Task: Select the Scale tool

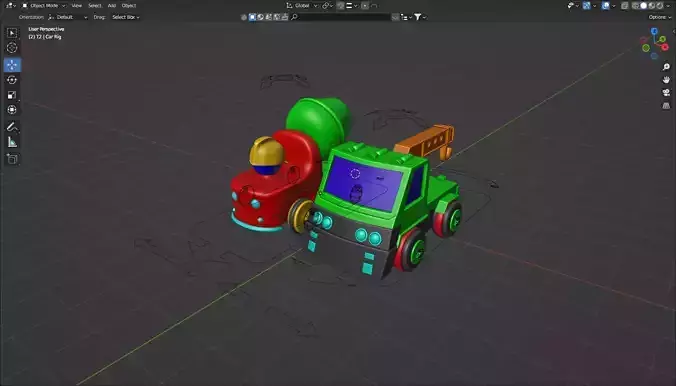Action: pyautogui.click(x=12, y=95)
